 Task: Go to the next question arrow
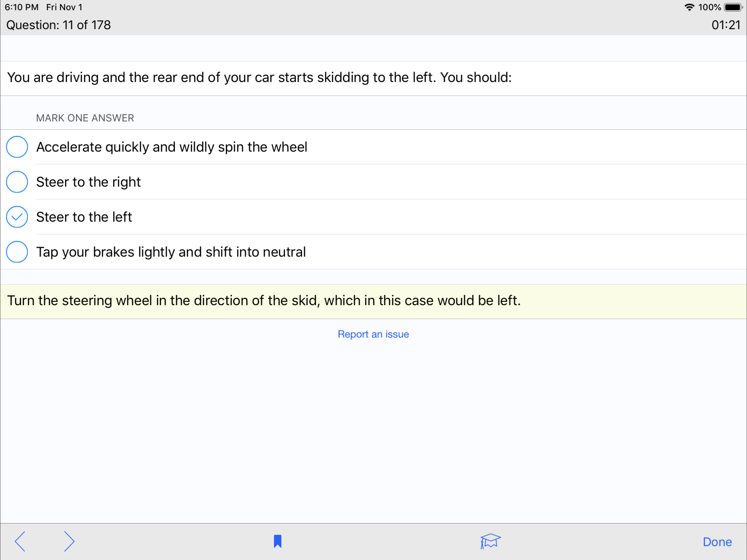pos(69,541)
